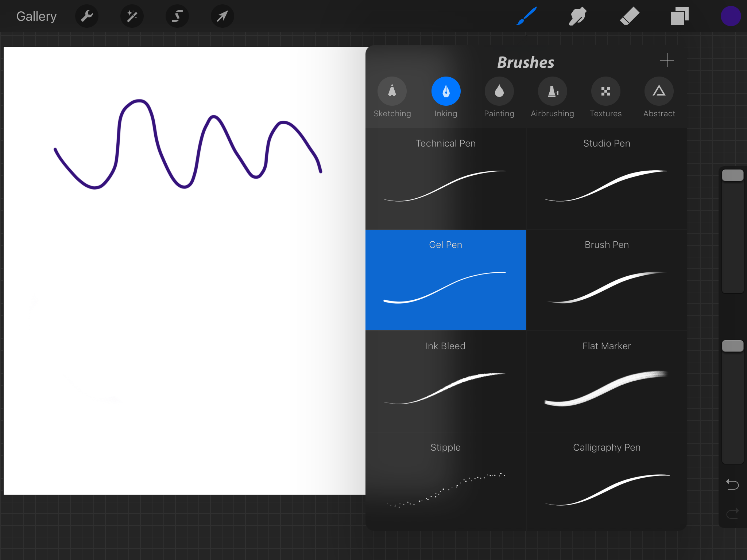
Task: Select the Smudge finger tool
Action: click(578, 16)
